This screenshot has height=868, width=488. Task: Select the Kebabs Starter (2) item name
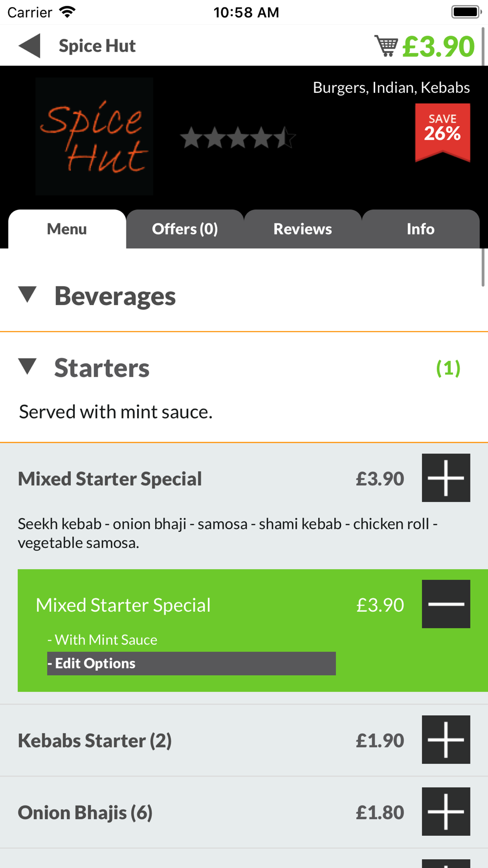click(x=95, y=741)
